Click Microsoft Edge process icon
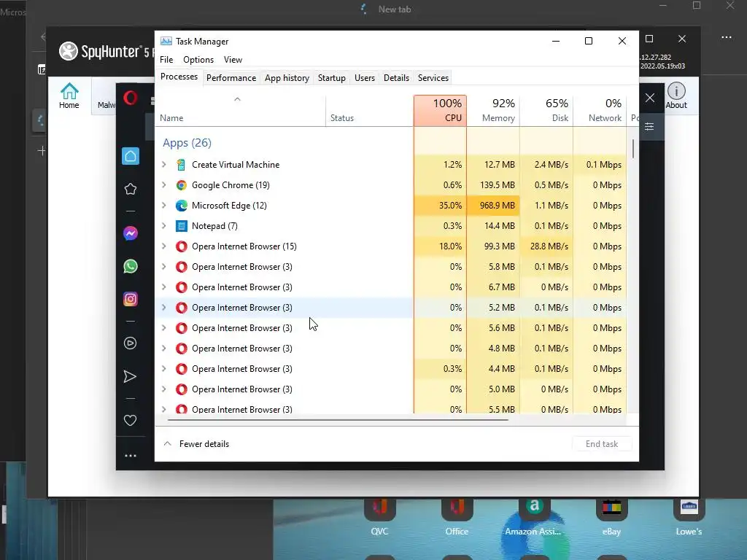This screenshot has height=560, width=747. (181, 206)
